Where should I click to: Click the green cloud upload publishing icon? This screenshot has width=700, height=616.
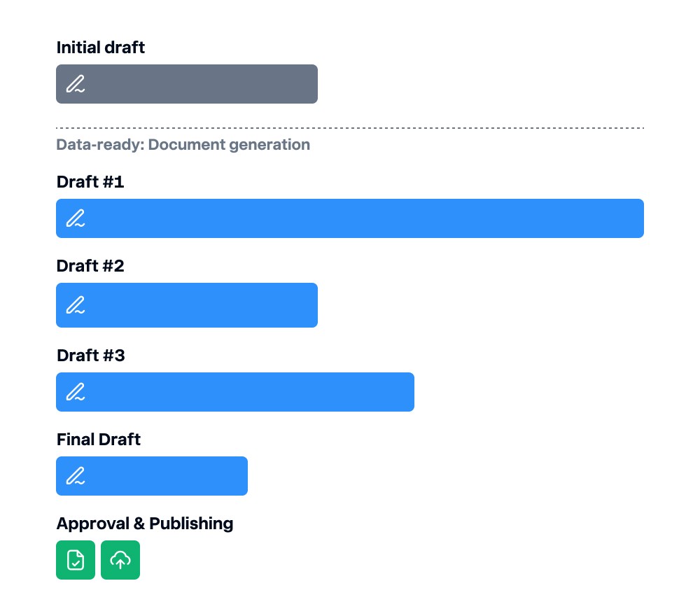coord(120,560)
